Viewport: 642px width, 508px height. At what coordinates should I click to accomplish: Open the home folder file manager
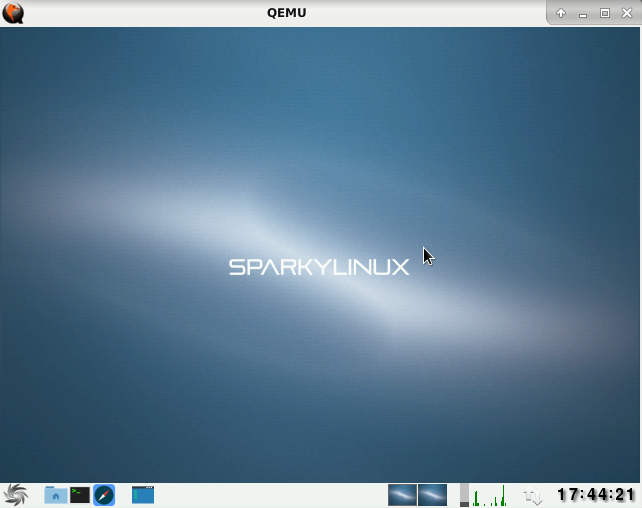56,495
